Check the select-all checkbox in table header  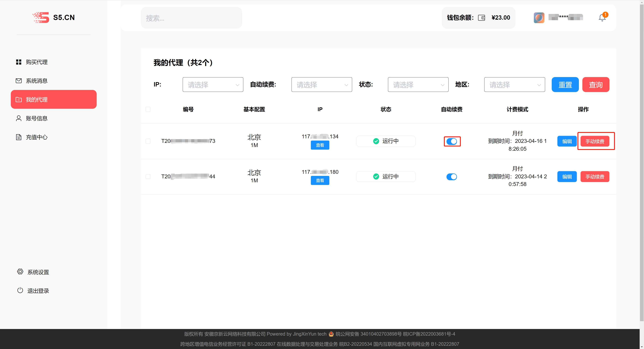click(148, 109)
